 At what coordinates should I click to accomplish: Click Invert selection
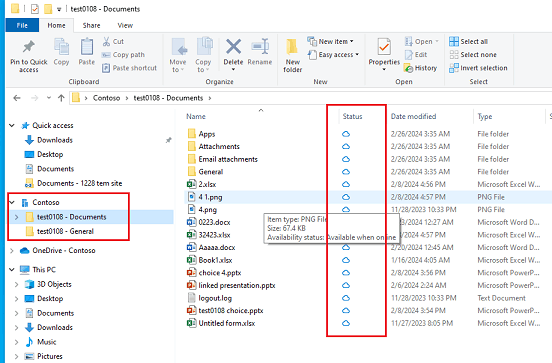(x=478, y=68)
